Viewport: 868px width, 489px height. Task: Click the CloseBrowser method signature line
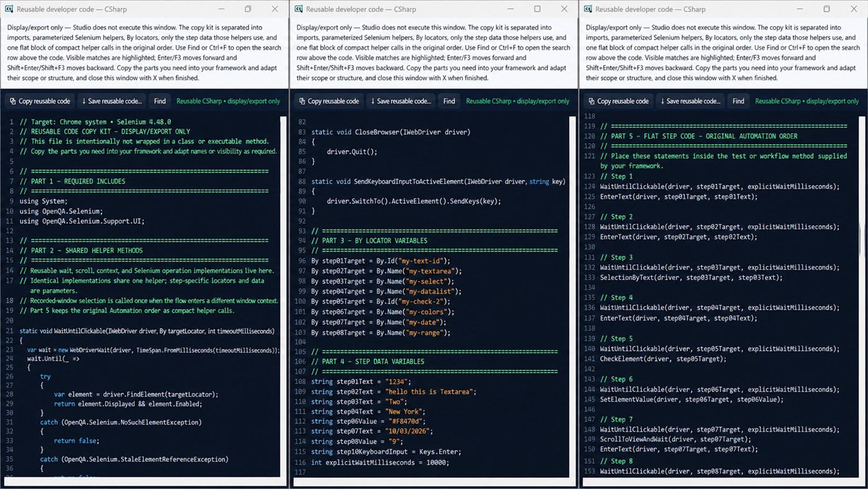pos(391,132)
